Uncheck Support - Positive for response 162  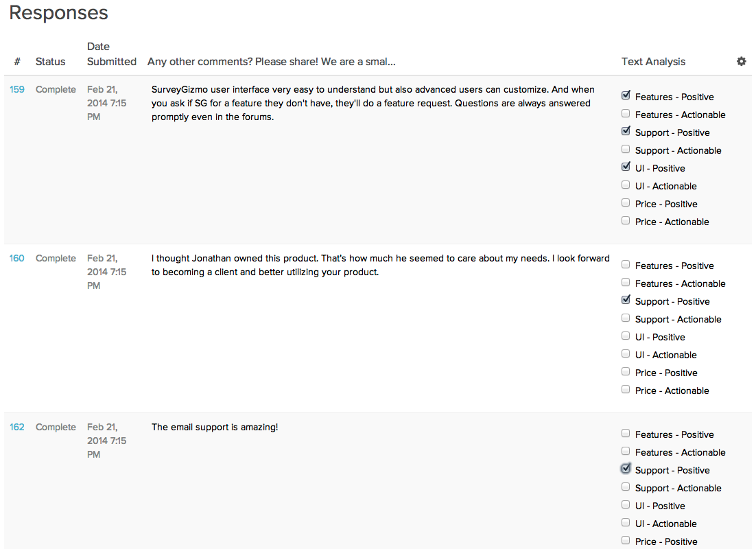pyautogui.click(x=626, y=469)
